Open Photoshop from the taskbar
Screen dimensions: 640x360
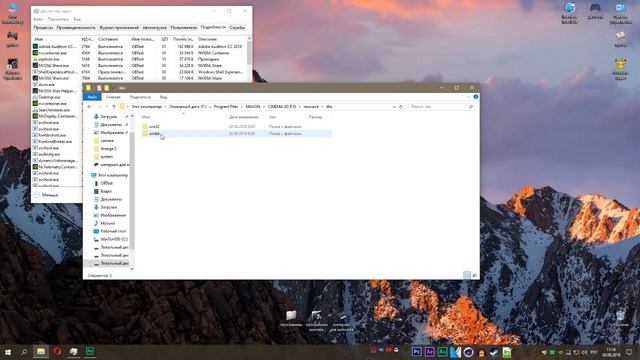coord(416,352)
